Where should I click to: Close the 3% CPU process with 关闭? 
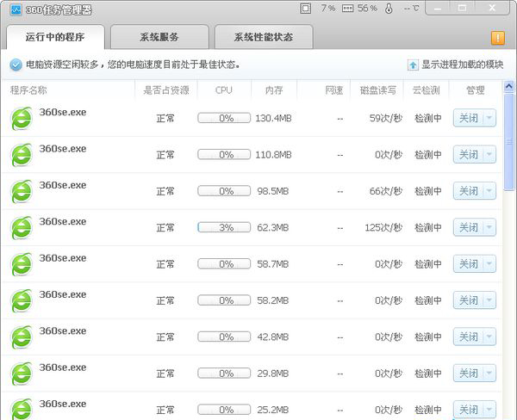click(469, 227)
